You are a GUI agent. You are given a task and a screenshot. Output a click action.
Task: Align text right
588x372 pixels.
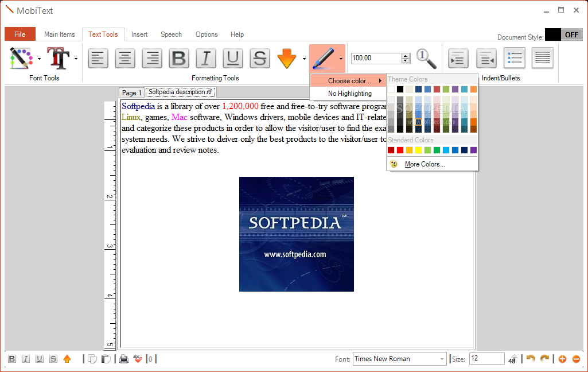(152, 58)
